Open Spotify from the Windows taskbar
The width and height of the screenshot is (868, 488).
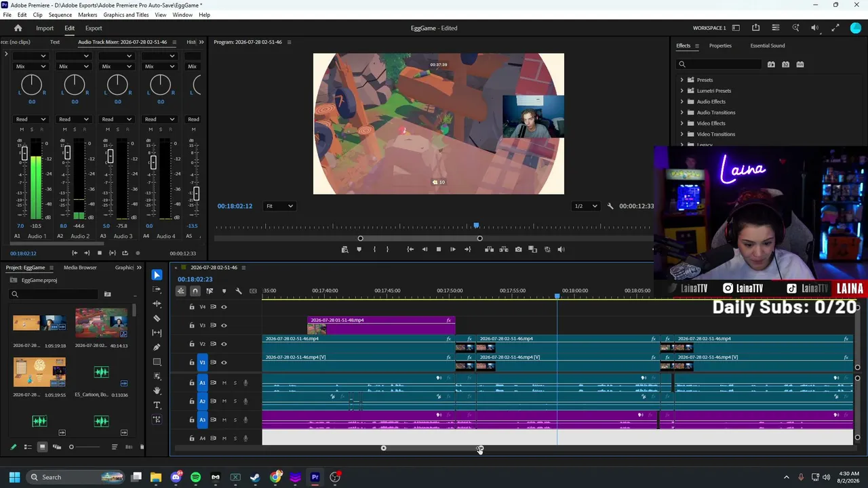point(196,477)
